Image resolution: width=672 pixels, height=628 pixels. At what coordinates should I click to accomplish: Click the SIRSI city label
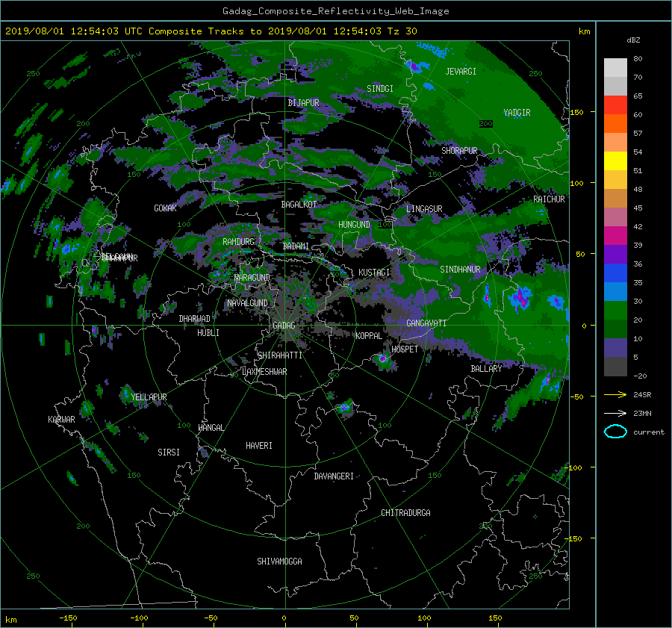pyautogui.click(x=169, y=453)
